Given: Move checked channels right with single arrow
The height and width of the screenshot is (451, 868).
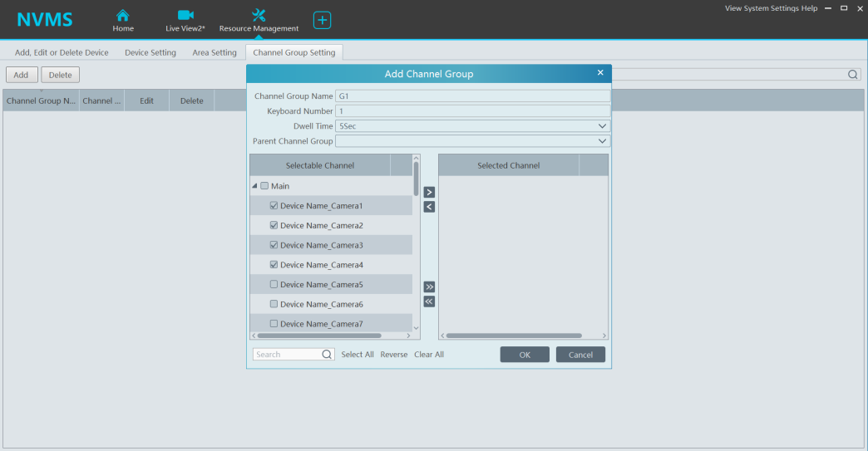Looking at the screenshot, I should click(429, 192).
